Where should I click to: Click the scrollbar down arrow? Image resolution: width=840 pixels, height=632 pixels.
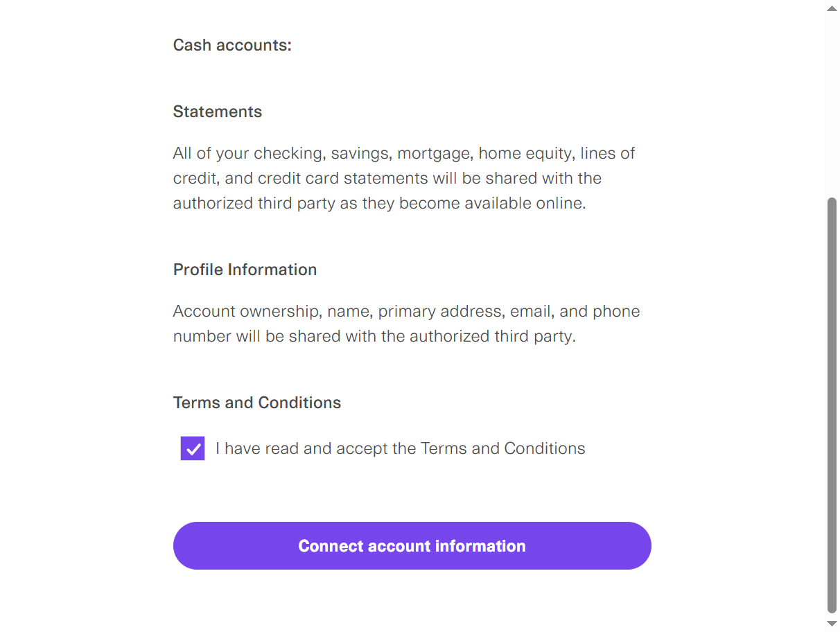pyautogui.click(x=832, y=624)
